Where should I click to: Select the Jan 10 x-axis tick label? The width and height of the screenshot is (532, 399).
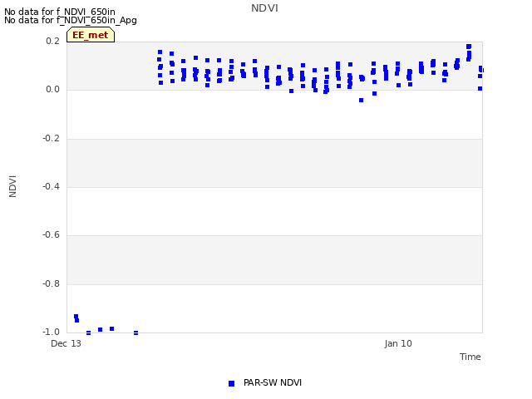click(398, 343)
